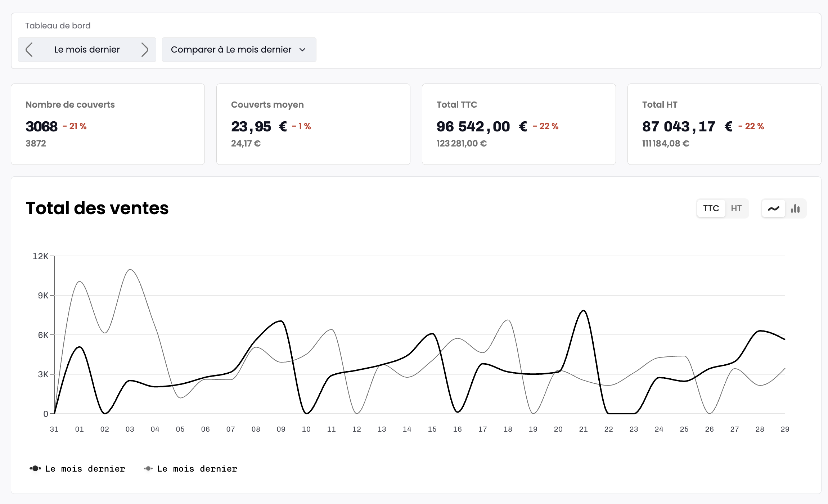Image resolution: width=828 pixels, height=504 pixels.
Task: Select the Total TTC summary card
Action: [x=519, y=124]
